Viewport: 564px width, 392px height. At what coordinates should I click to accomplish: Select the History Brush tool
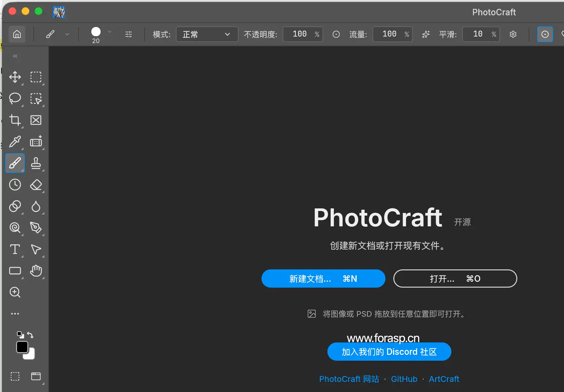15,185
